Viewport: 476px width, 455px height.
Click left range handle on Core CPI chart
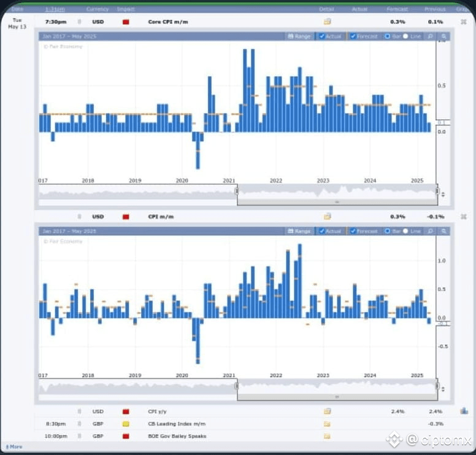pos(237,191)
